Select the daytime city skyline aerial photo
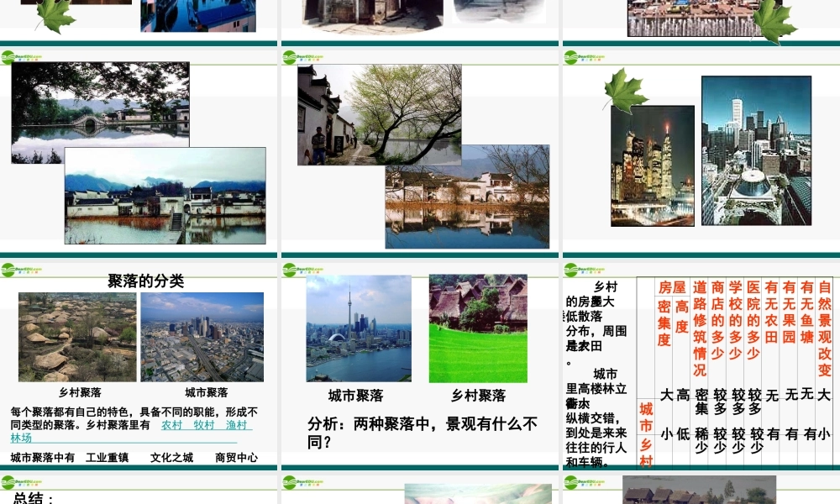This screenshot has width=840, height=504. pos(757,150)
